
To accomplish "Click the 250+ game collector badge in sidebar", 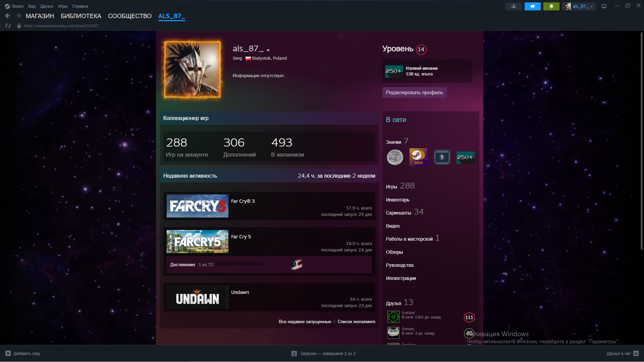I will coord(465,158).
